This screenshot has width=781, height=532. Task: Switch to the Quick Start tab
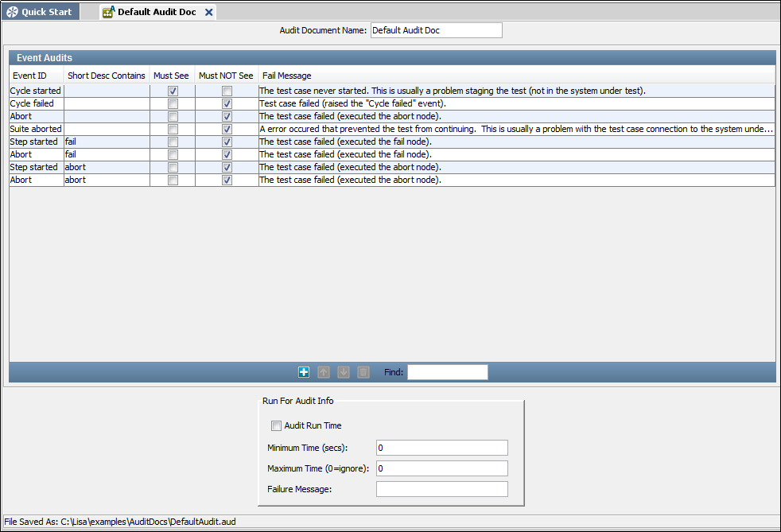[41, 12]
